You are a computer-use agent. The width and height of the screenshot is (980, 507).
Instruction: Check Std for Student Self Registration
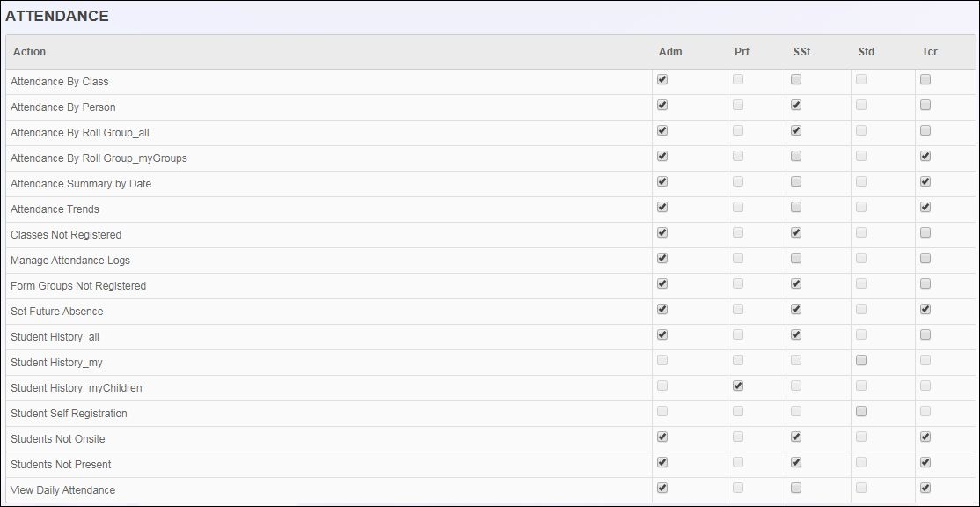coord(861,411)
